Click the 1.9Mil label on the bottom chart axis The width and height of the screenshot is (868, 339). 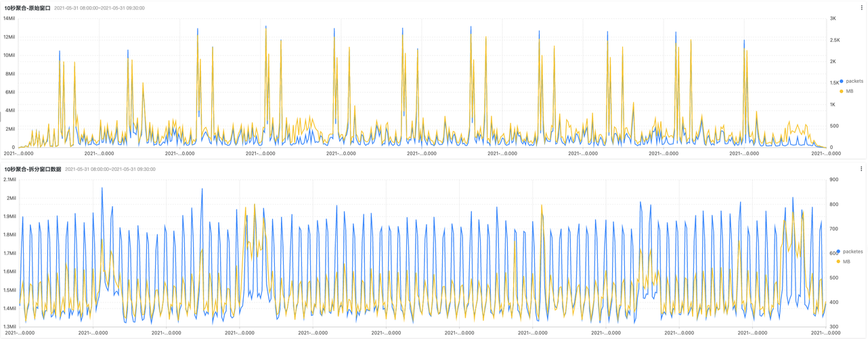point(9,216)
